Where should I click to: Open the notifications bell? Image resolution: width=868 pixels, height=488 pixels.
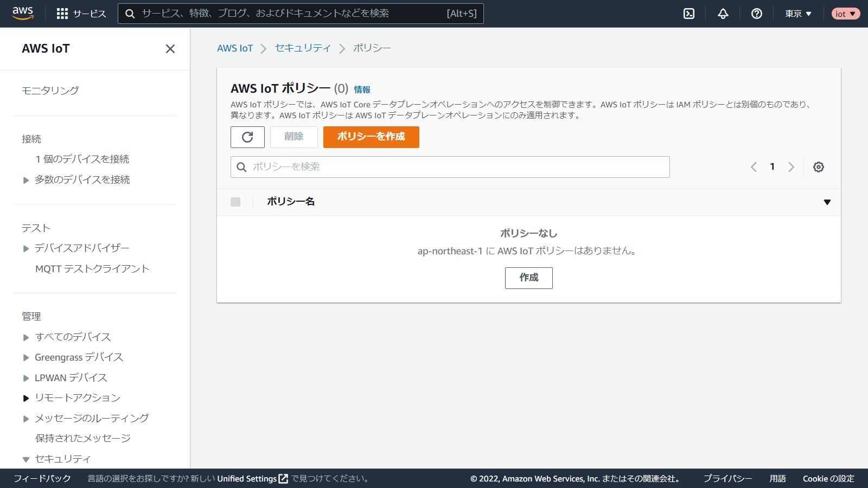(723, 14)
